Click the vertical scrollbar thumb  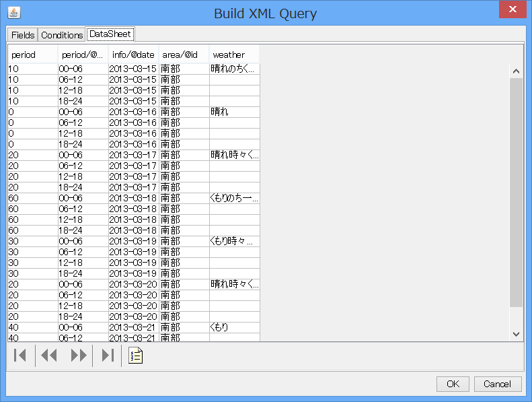coord(516,192)
